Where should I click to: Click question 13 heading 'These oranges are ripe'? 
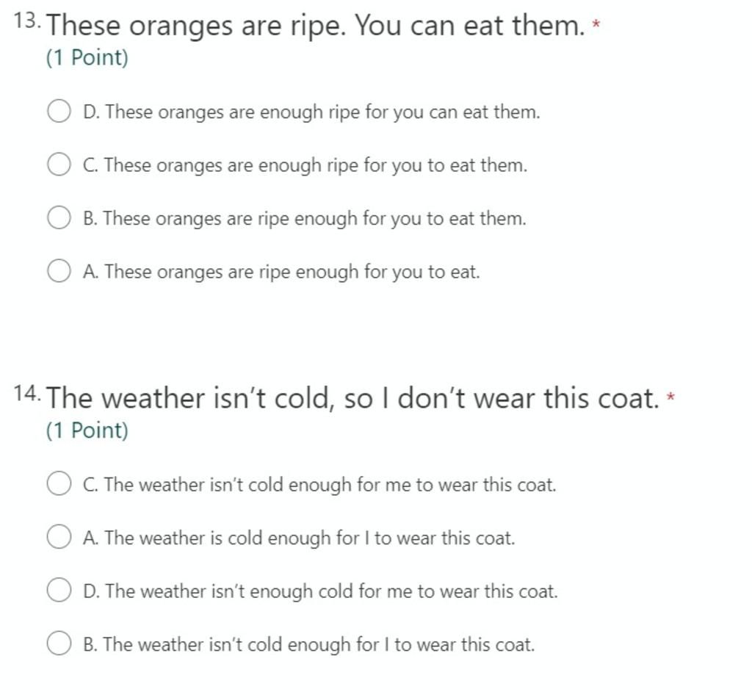pyautogui.click(x=196, y=25)
